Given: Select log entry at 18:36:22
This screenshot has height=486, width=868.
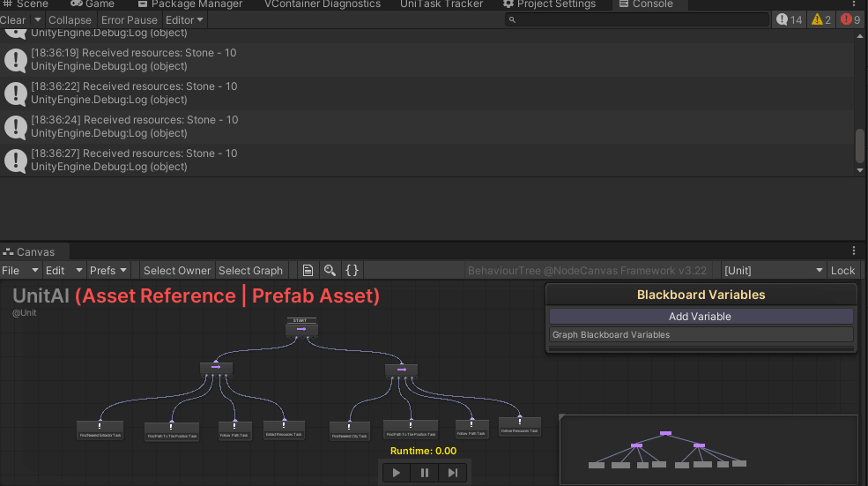Looking at the screenshot, I should (x=427, y=93).
